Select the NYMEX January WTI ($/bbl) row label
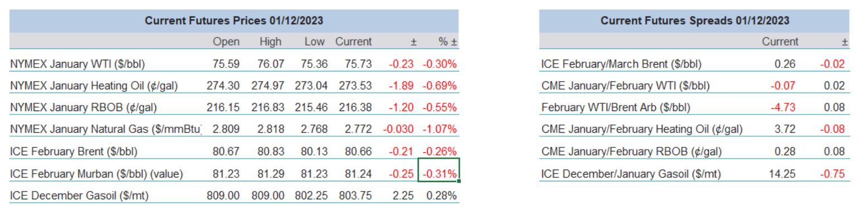 click(x=78, y=64)
